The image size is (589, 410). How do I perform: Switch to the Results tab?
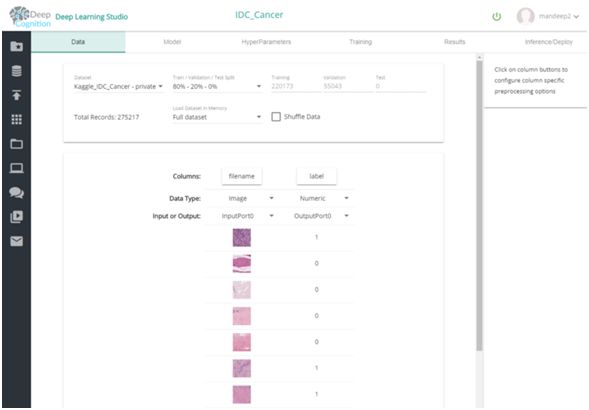point(455,42)
